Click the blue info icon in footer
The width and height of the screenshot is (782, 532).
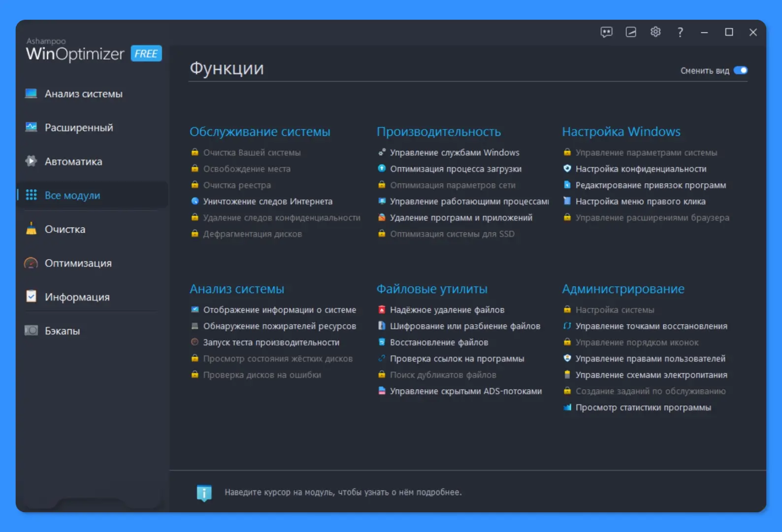pos(204,492)
